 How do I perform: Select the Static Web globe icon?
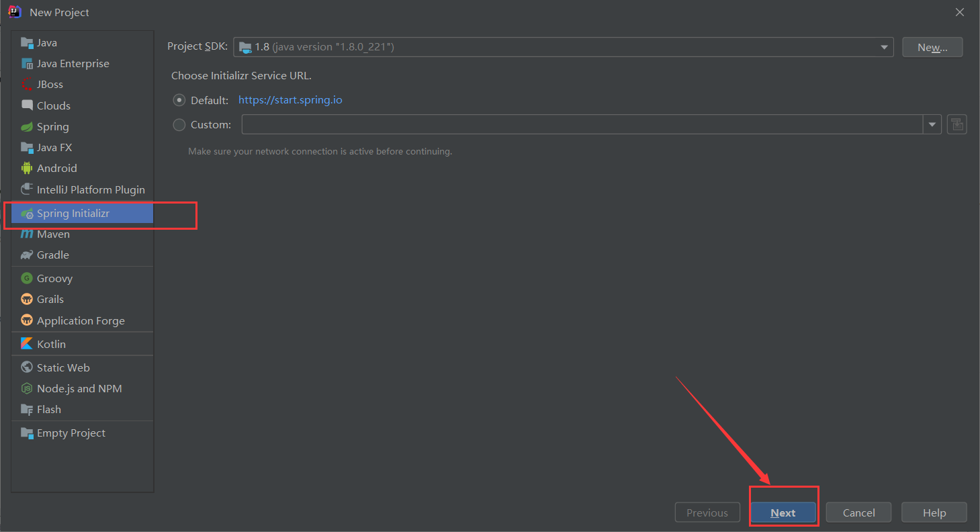(x=27, y=367)
